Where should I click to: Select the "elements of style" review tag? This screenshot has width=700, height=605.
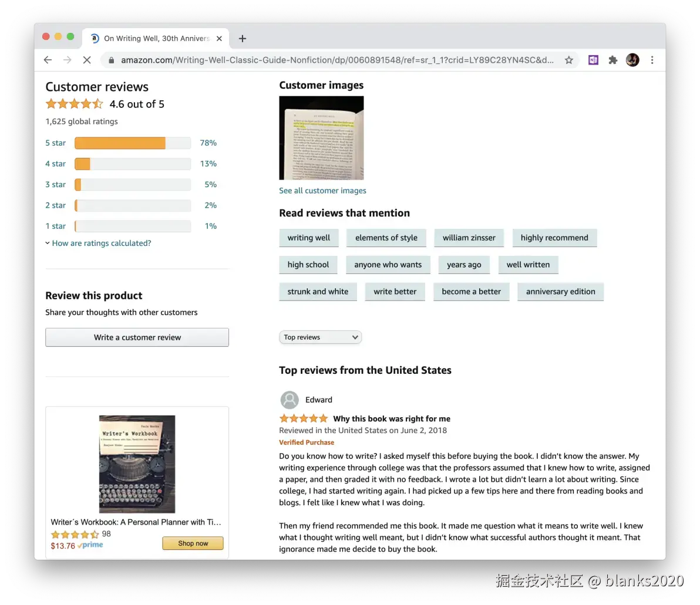click(x=386, y=238)
